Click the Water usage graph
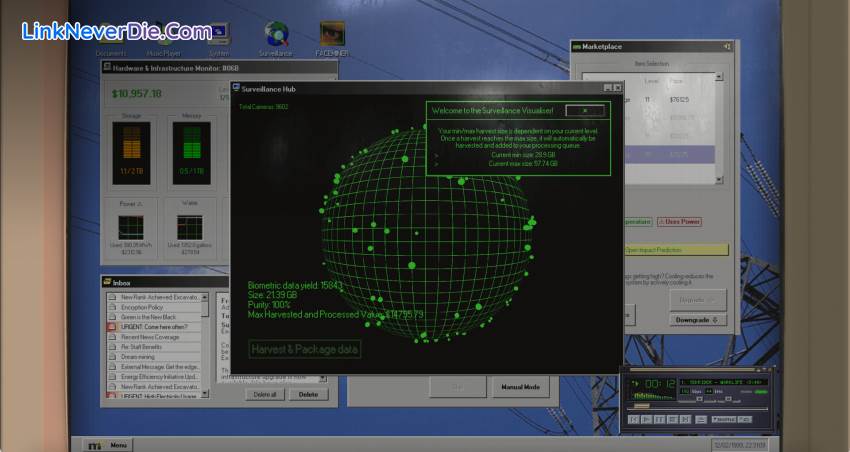Screen dimensions: 850x452 (190, 227)
